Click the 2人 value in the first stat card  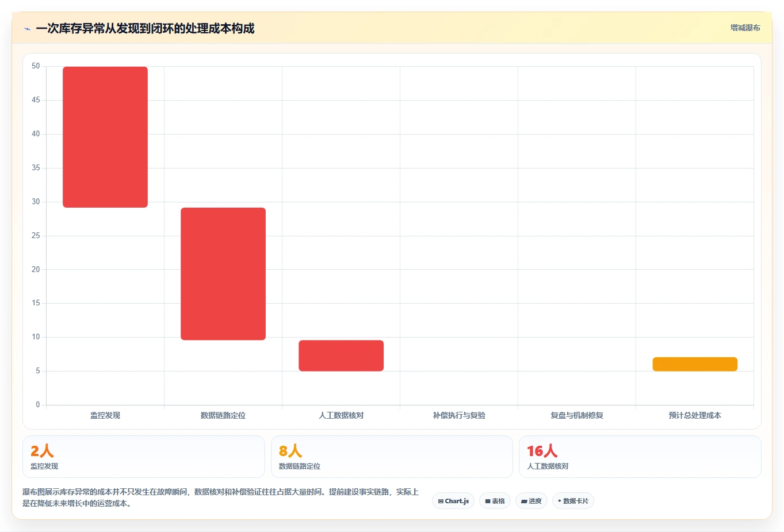click(x=42, y=451)
